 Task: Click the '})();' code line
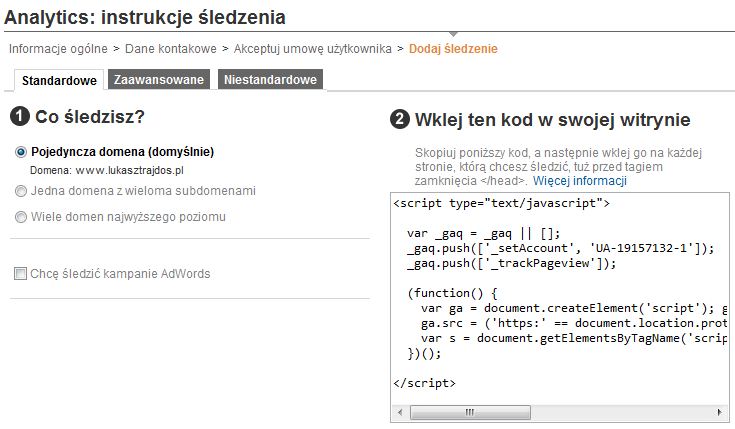point(424,353)
